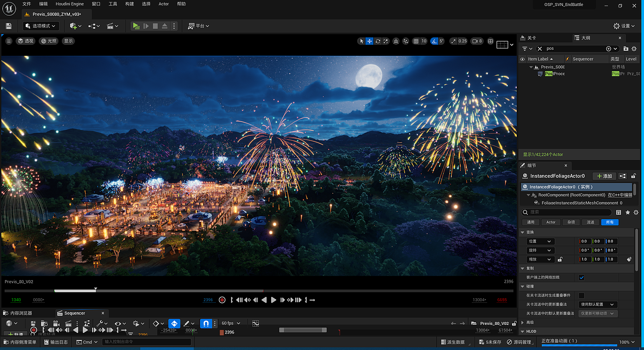The width and height of the screenshot is (644, 350).
Task: Open the 60 fps frame rate dropdown
Action: [231, 323]
